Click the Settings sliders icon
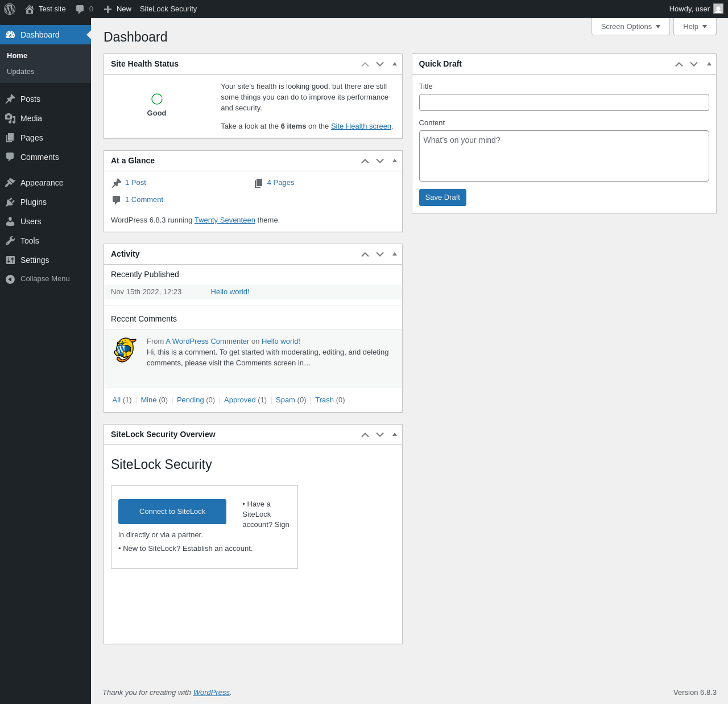 pos(10,260)
